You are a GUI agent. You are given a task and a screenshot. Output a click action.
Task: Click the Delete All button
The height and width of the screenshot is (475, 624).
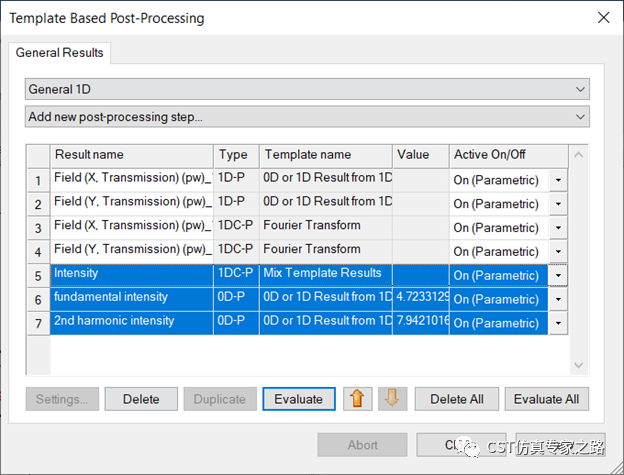[457, 399]
